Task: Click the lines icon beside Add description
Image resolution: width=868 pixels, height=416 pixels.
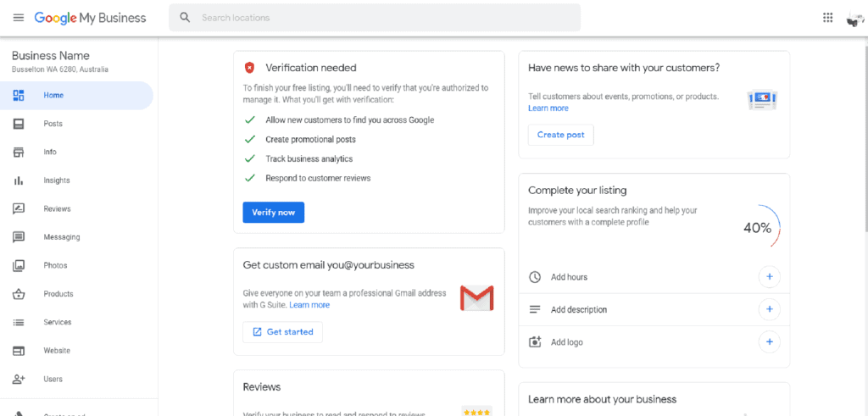Action: [535, 310]
